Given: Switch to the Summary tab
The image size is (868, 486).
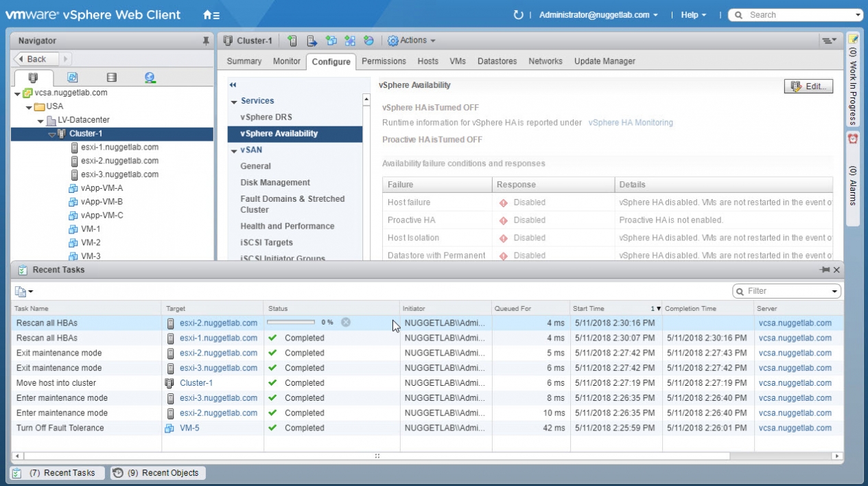Looking at the screenshot, I should click(244, 61).
